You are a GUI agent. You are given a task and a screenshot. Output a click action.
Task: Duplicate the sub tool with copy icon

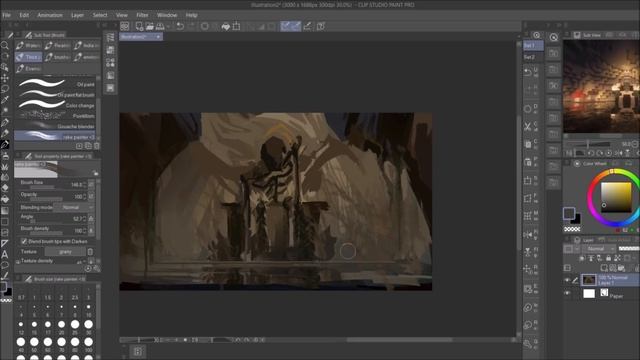pos(88,146)
